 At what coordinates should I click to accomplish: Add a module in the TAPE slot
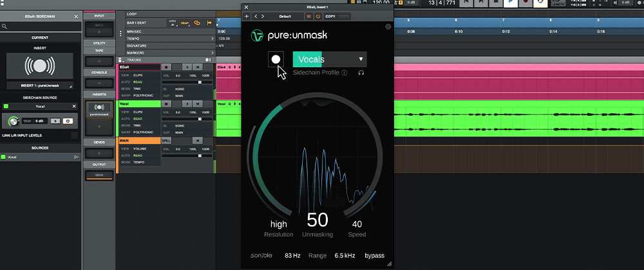(x=99, y=62)
